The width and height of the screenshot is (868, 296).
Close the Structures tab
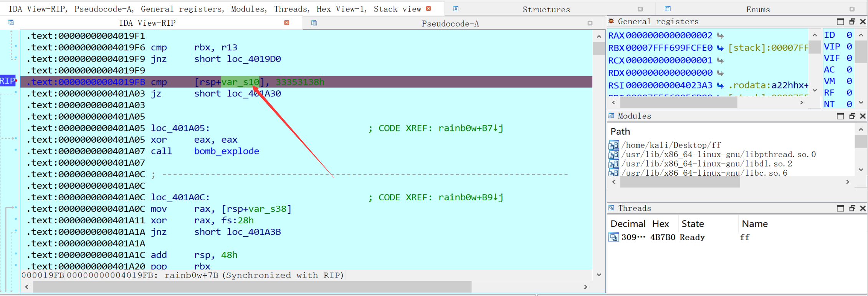tap(640, 9)
